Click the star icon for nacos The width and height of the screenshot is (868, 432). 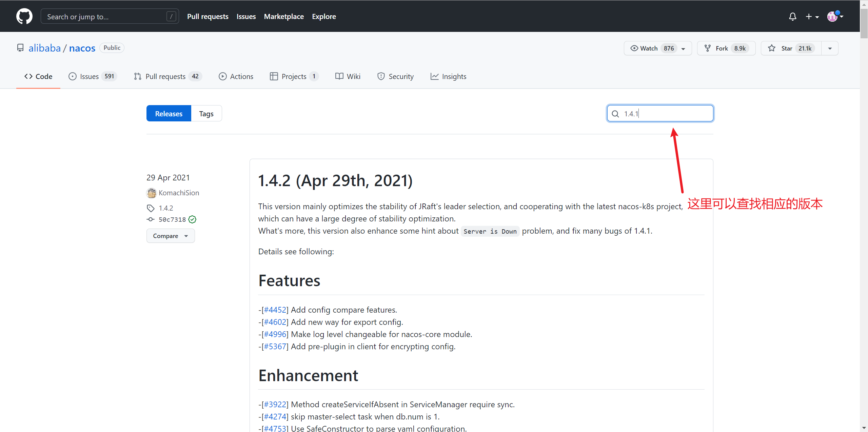pyautogui.click(x=772, y=48)
